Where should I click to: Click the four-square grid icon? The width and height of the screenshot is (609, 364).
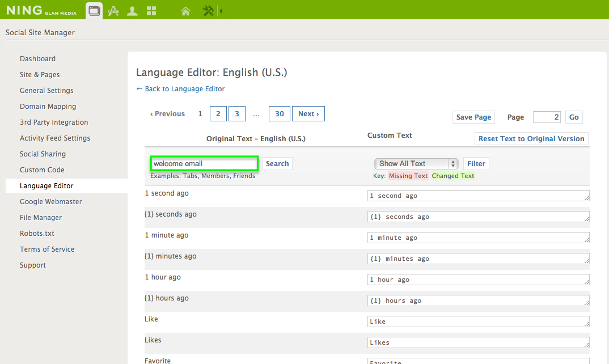tap(151, 10)
